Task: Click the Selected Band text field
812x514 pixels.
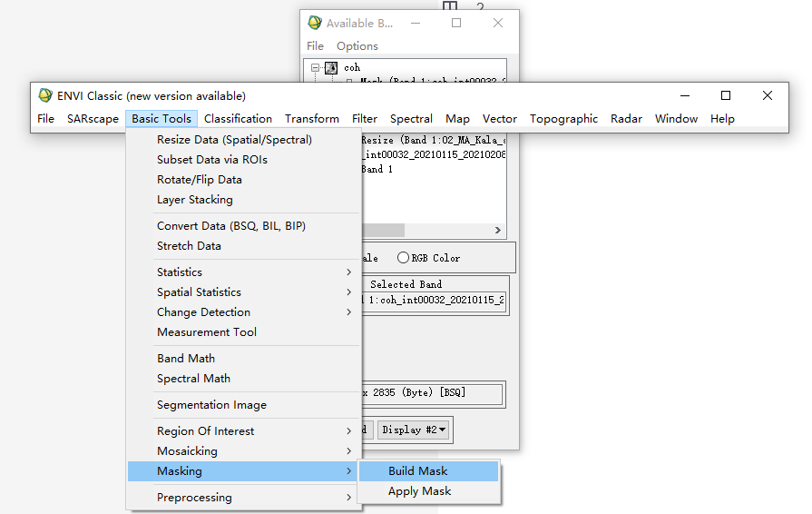Action: tap(434, 300)
